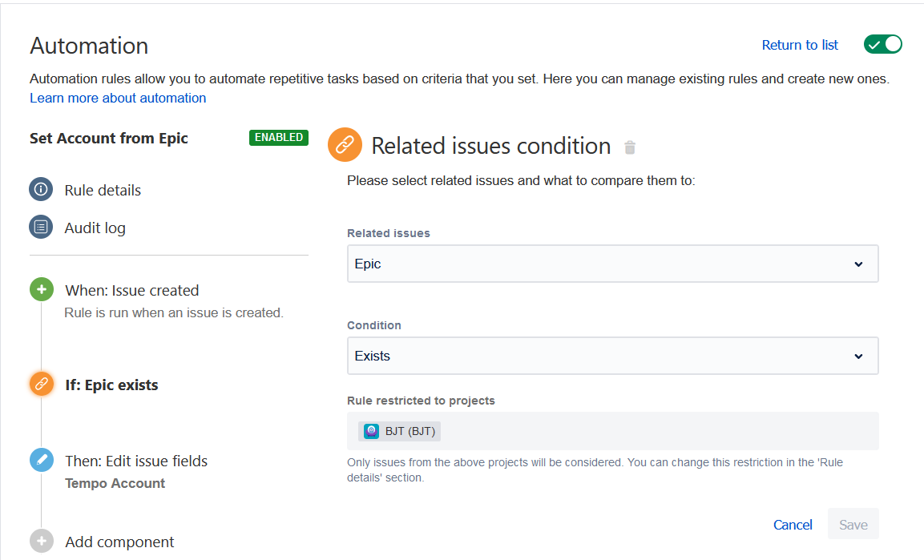Open Learn more about automation link
924x560 pixels.
[x=118, y=98]
